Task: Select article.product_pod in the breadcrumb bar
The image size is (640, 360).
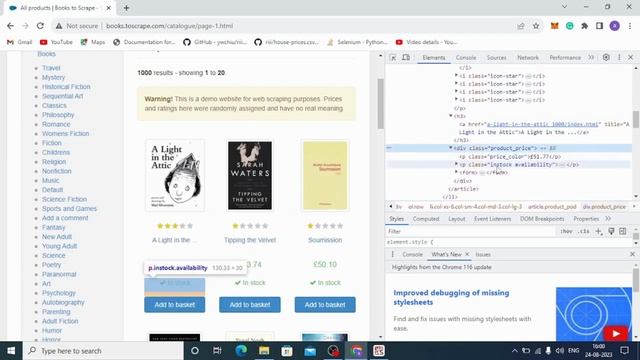Action: point(552,207)
